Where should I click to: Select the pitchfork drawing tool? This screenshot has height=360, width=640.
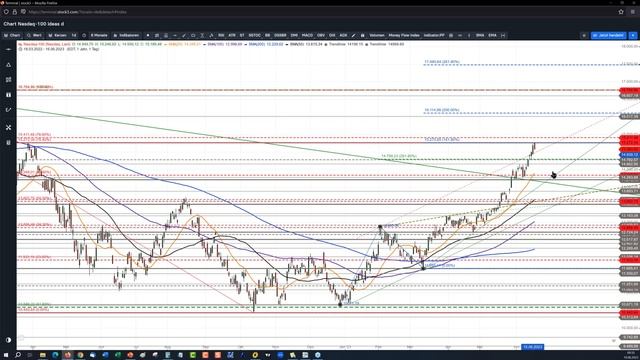coord(211,36)
